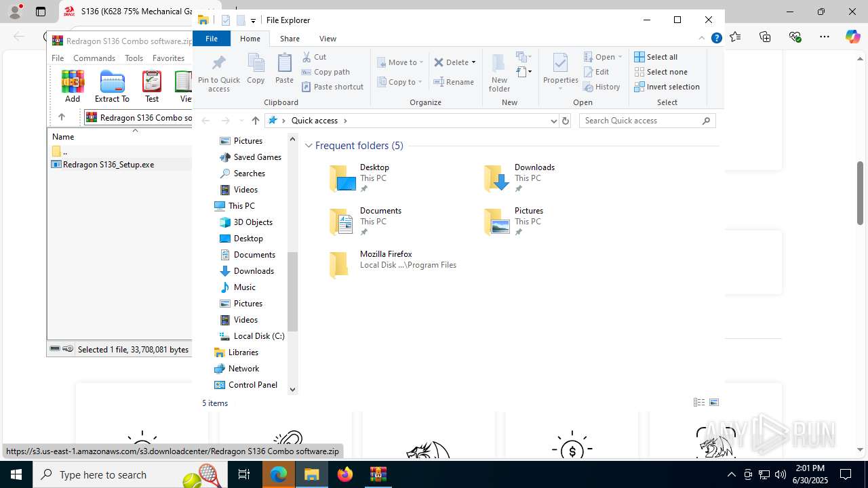Click Invert selection in the ribbon
This screenshot has height=488, width=868.
click(x=667, y=87)
